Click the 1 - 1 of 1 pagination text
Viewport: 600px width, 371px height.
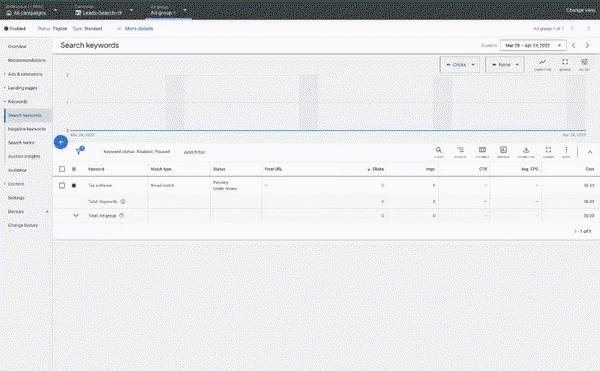point(582,231)
